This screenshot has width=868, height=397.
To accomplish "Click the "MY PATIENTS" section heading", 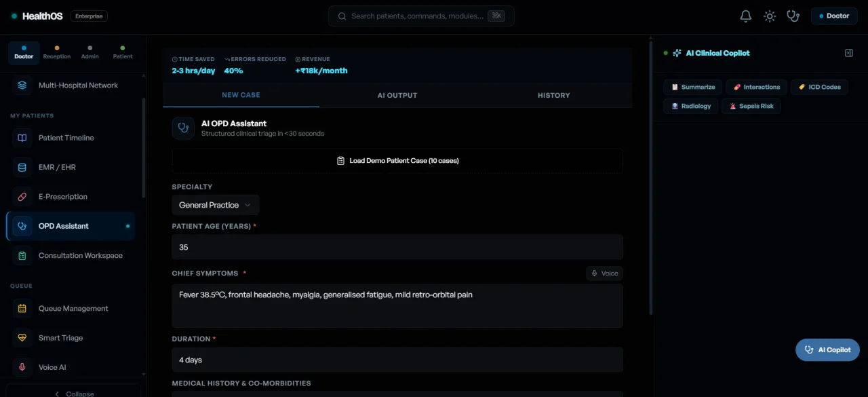I will pyautogui.click(x=32, y=116).
